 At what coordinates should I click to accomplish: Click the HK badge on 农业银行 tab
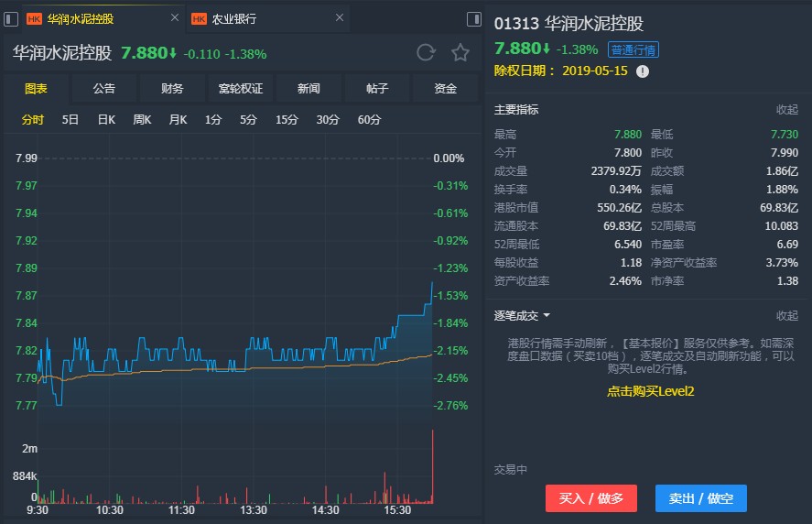pos(199,18)
